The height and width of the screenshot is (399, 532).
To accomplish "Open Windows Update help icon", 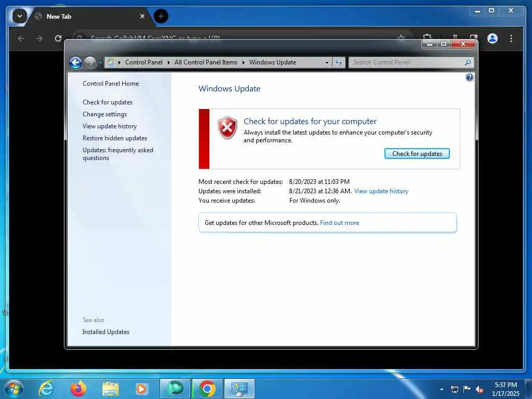I will 469,77.
